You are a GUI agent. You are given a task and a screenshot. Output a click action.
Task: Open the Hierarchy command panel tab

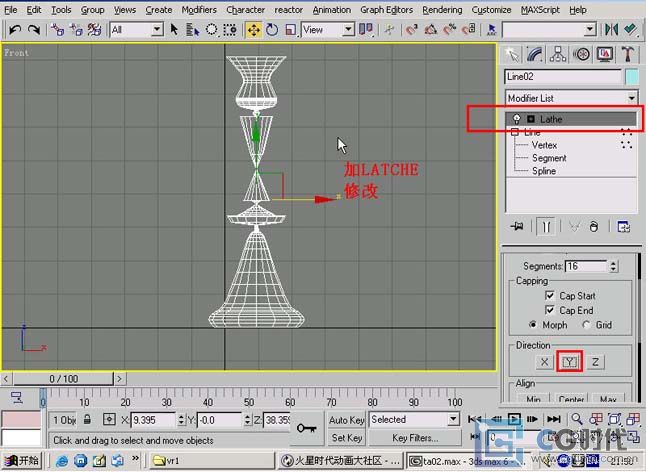pos(557,54)
